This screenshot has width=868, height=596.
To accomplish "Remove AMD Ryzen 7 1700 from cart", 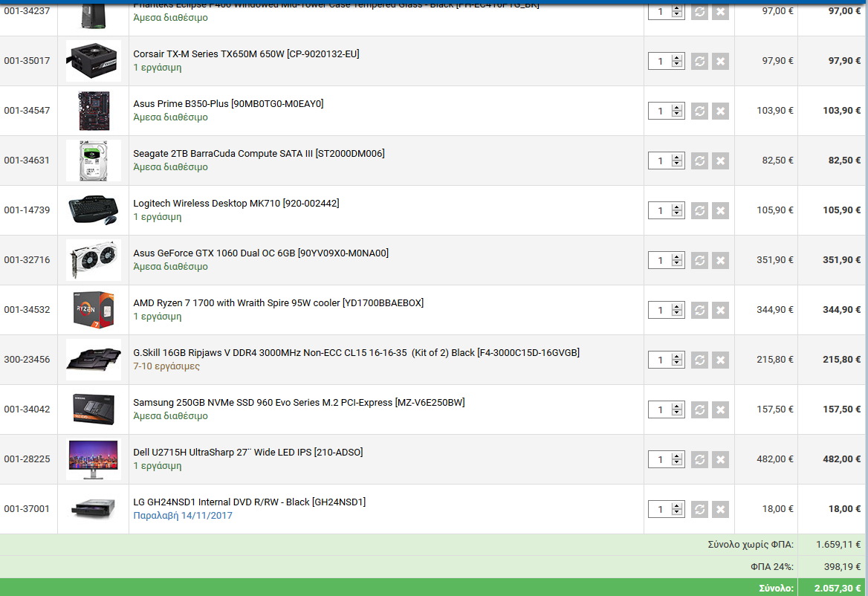I will pyautogui.click(x=720, y=310).
